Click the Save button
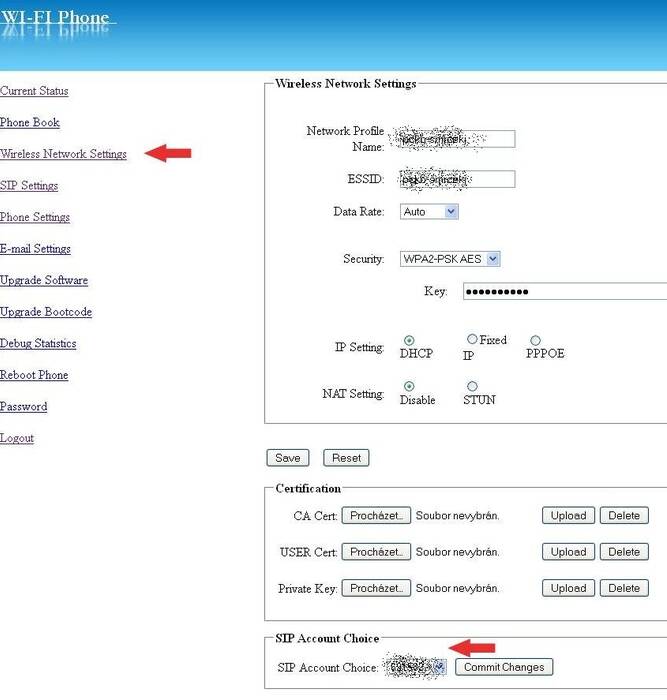The width and height of the screenshot is (667, 700). [x=287, y=458]
